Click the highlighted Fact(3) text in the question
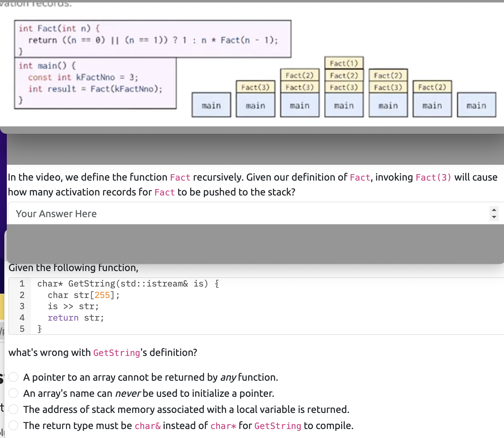Screen dimensions: 504x438 tap(433, 177)
